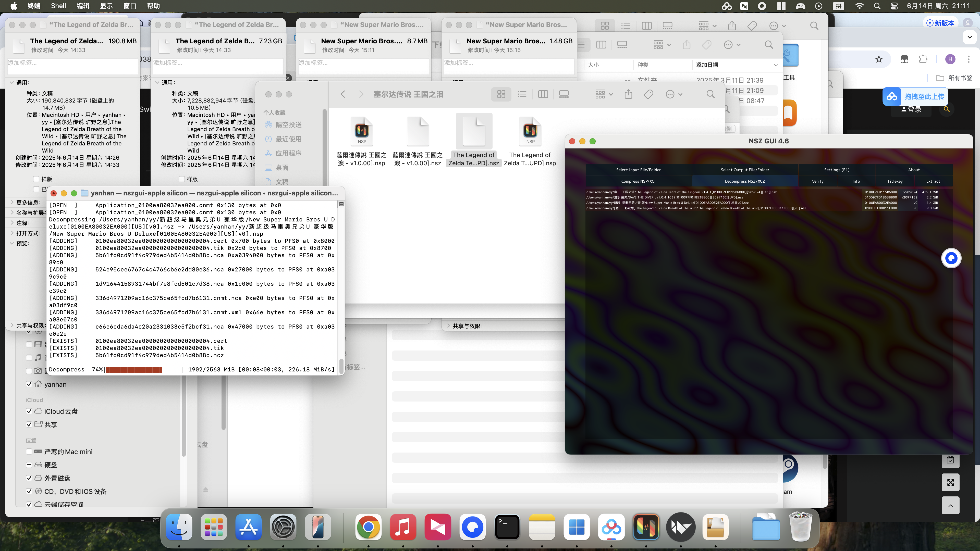The width and height of the screenshot is (980, 551).
Task: Toggle the yanhan sidebar checkbox
Action: click(29, 384)
